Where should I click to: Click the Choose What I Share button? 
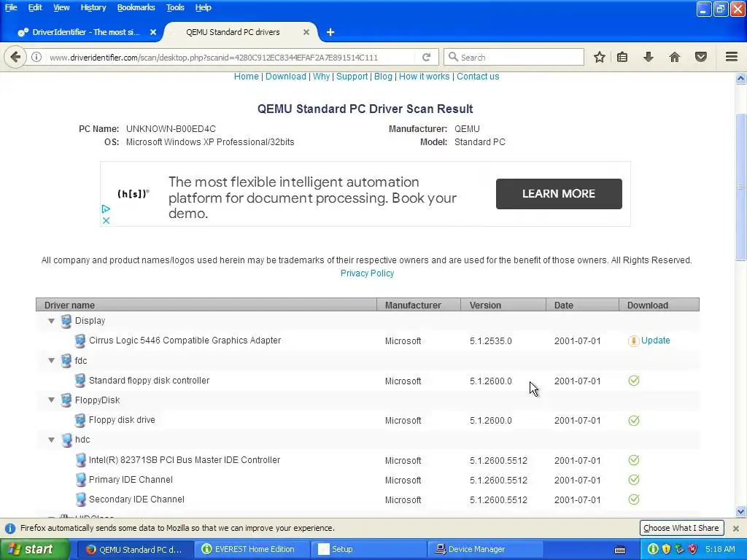coord(681,528)
